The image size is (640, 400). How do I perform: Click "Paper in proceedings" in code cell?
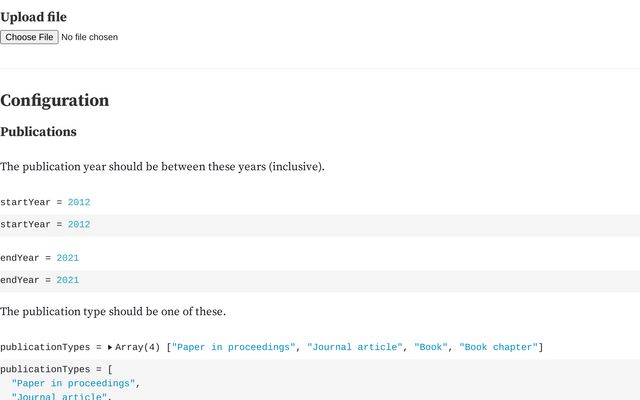pos(73,383)
